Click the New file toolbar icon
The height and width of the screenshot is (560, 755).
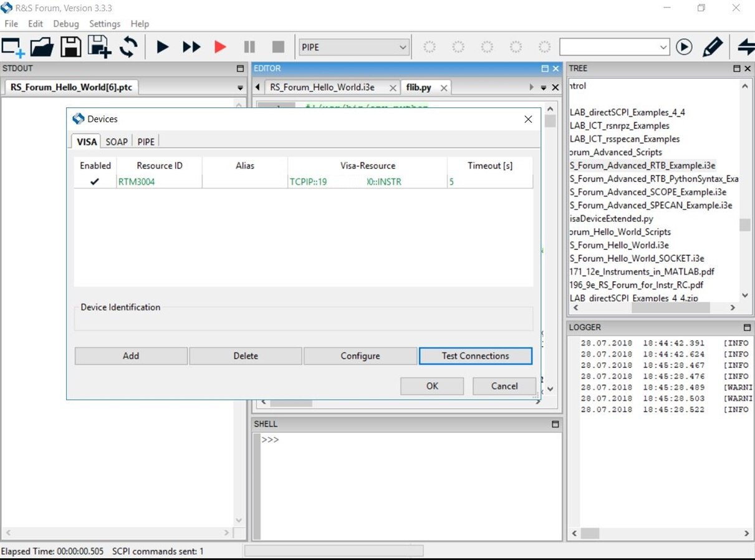pyautogui.click(x=12, y=47)
